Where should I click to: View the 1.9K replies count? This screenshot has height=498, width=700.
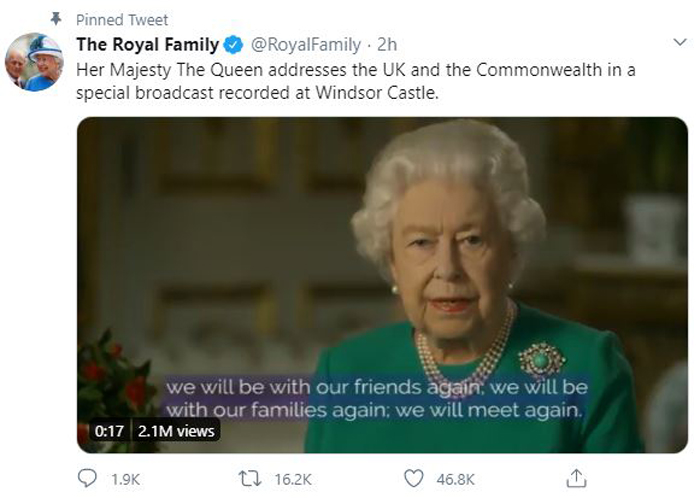[125, 480]
